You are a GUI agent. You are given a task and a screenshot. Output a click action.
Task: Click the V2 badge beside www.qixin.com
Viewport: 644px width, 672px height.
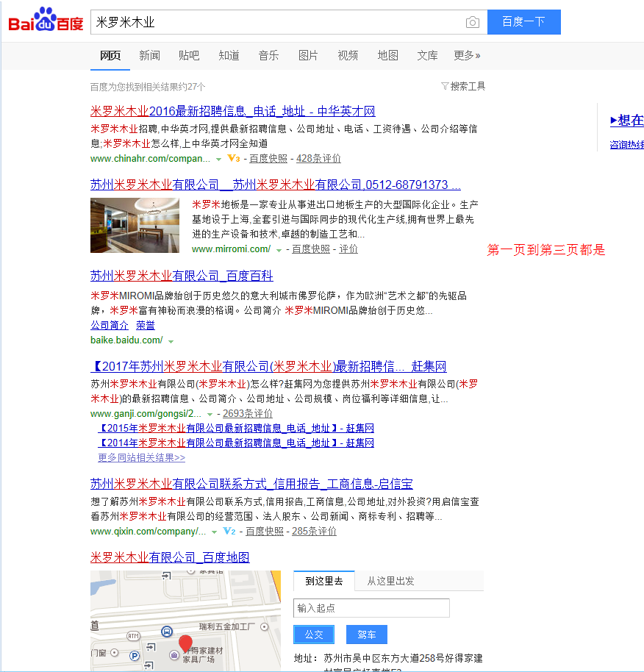pos(229,530)
